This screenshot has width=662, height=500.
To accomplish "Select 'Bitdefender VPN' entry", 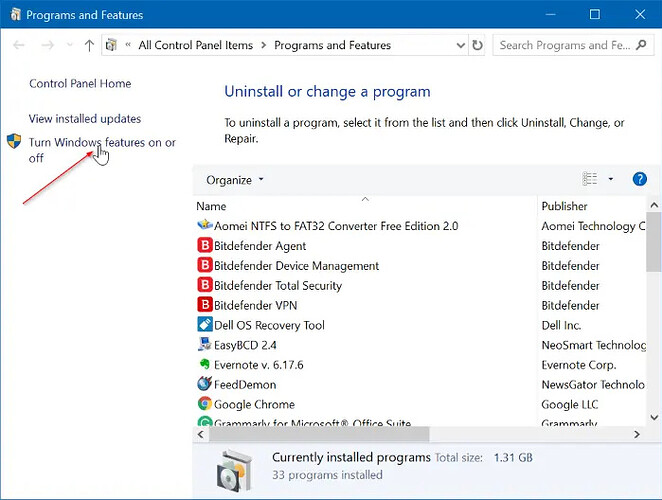I will (255, 305).
